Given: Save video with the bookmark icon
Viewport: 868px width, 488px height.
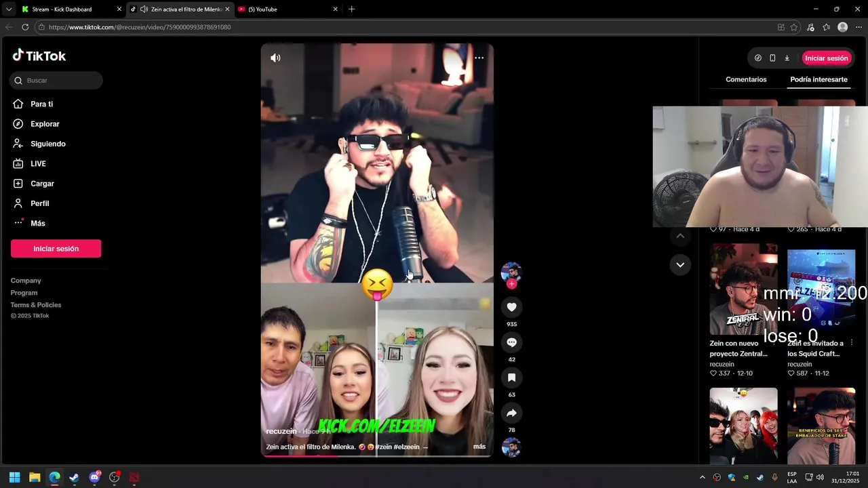Looking at the screenshot, I should tap(511, 378).
